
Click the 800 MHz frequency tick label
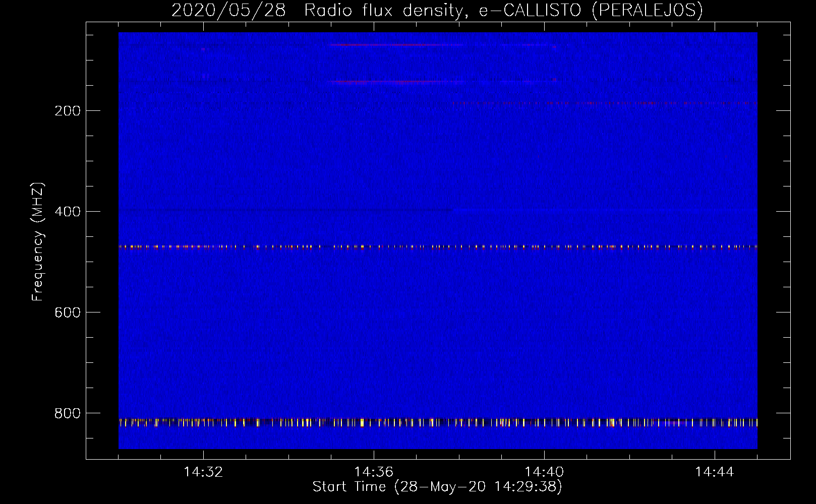[68, 413]
